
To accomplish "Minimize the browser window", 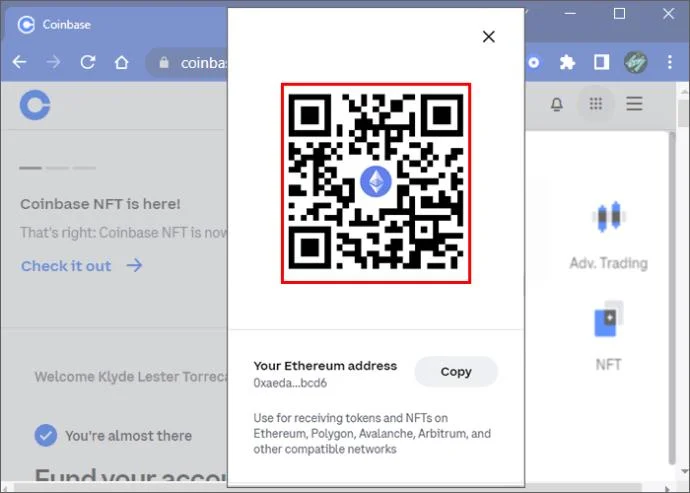I will (x=570, y=14).
